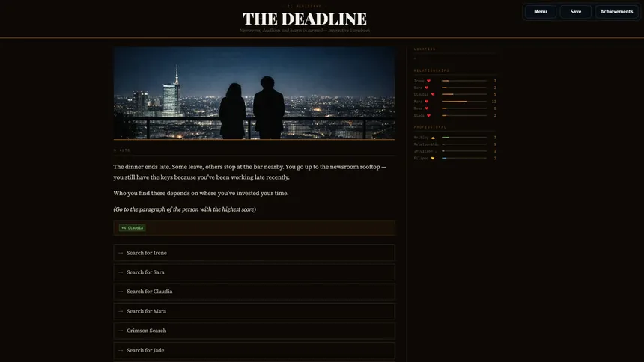The image size is (644, 362).
Task: Click the Irene name label in sidebar
Action: point(419,81)
